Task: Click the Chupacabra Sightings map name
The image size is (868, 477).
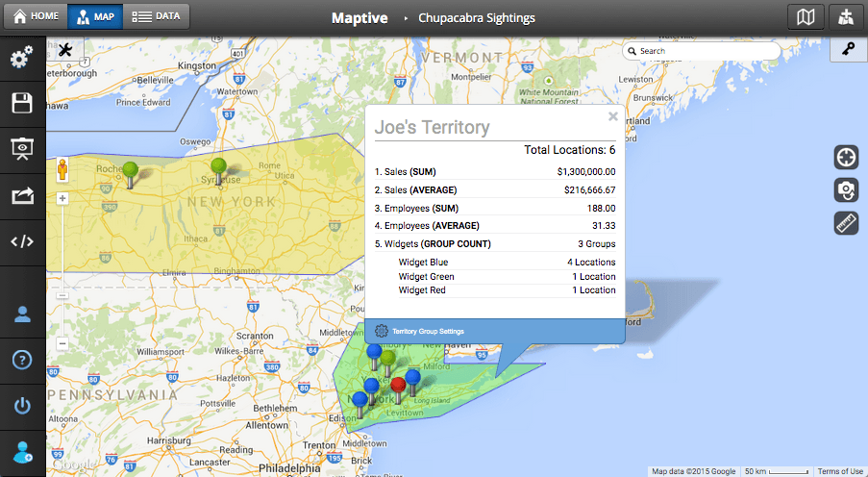Action: click(x=477, y=17)
